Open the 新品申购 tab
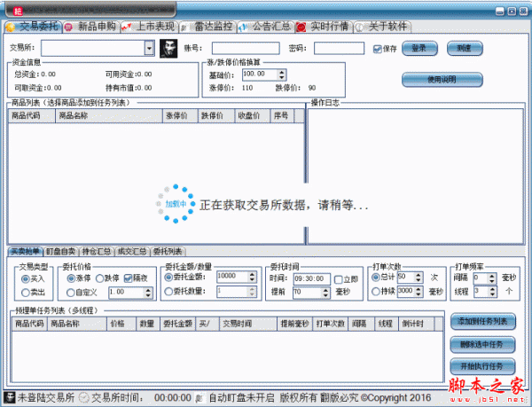The image size is (532, 407). click(91, 27)
